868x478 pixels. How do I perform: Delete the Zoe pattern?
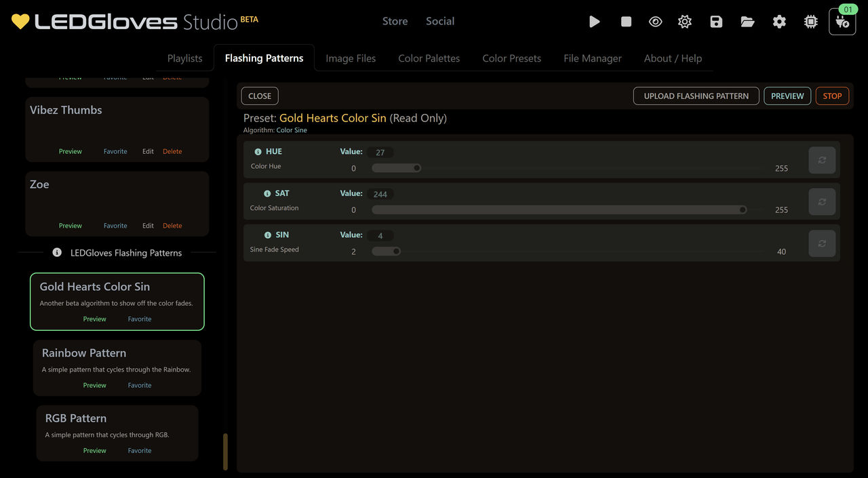point(172,226)
